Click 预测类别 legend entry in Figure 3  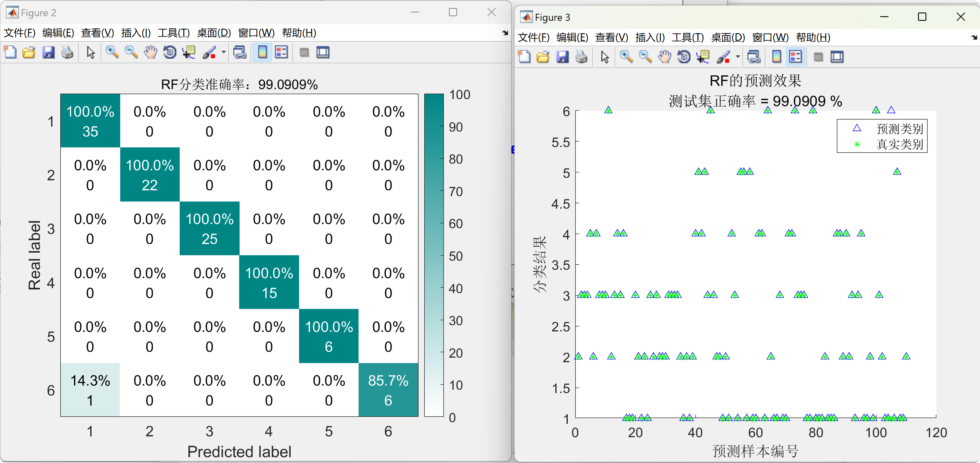[899, 129]
